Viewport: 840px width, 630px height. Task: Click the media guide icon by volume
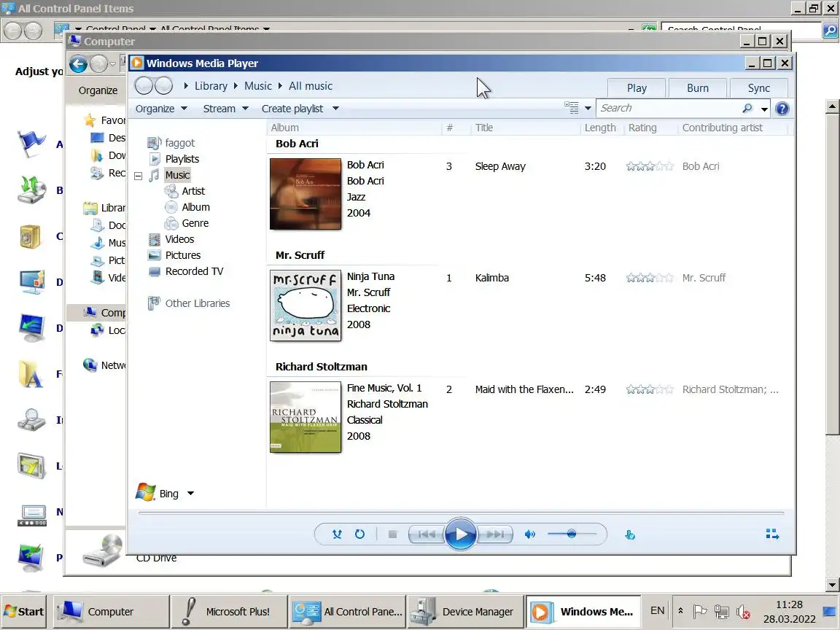tap(630, 534)
